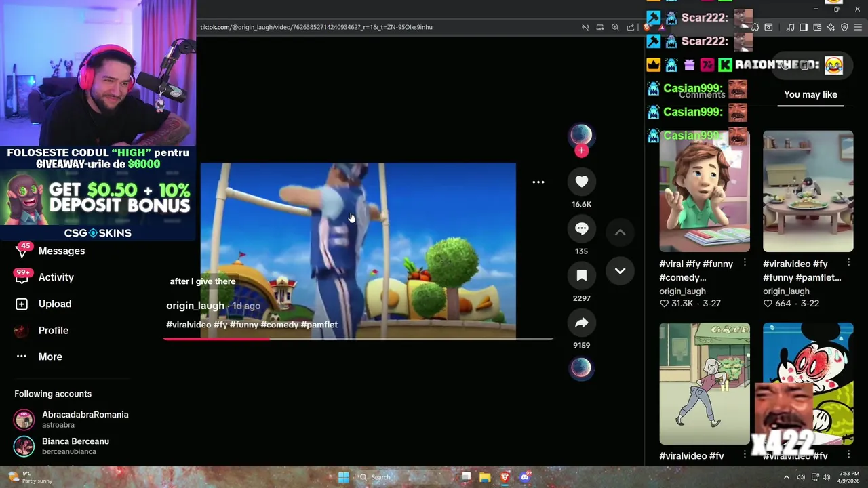Screen dimensions: 868x488
Task: Open the three-dot options menu beside the video
Action: (x=538, y=182)
